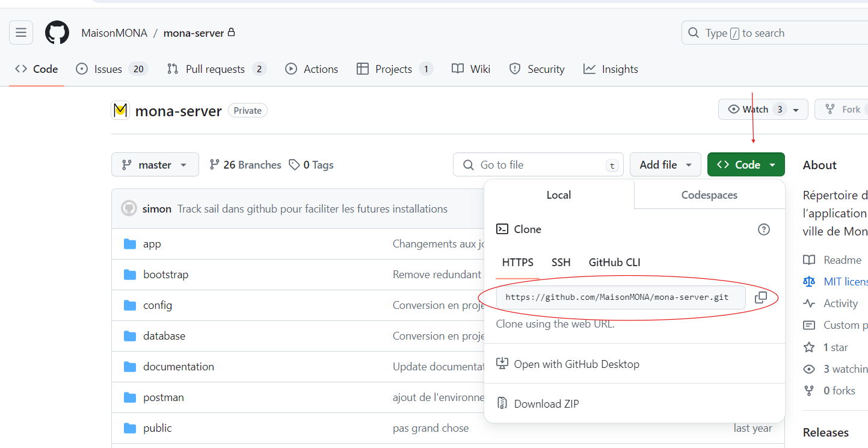
Task: Open the bootstrap folder
Action: click(x=166, y=275)
